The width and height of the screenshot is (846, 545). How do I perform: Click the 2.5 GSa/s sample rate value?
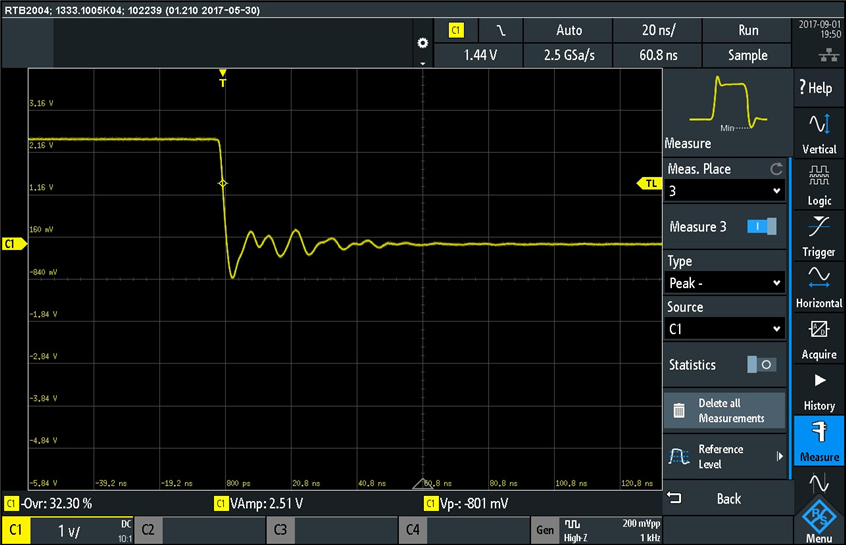point(569,55)
